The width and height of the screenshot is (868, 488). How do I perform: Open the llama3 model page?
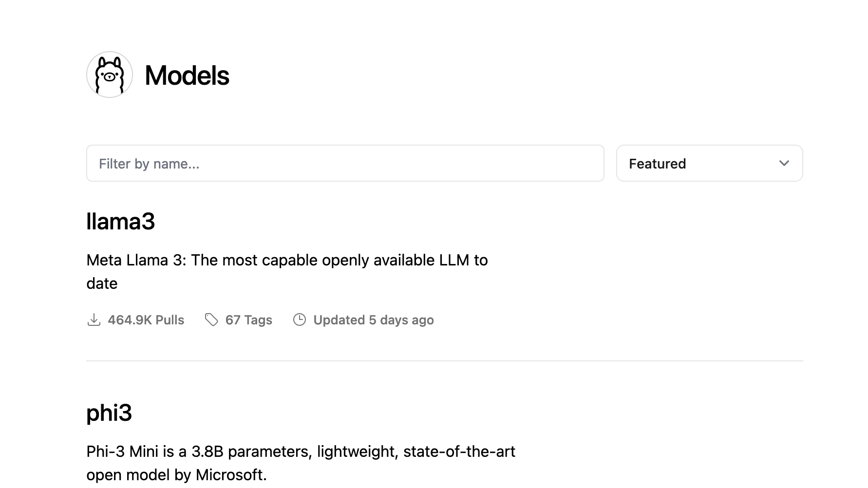120,222
